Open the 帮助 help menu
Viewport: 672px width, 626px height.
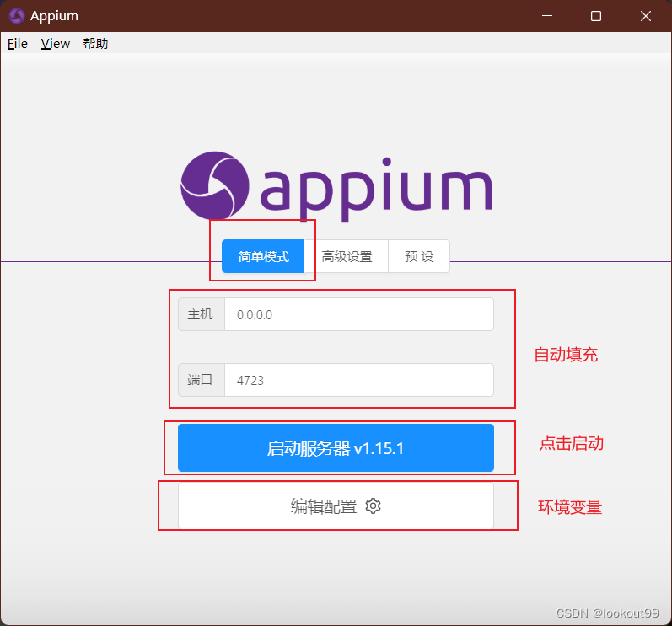point(95,44)
